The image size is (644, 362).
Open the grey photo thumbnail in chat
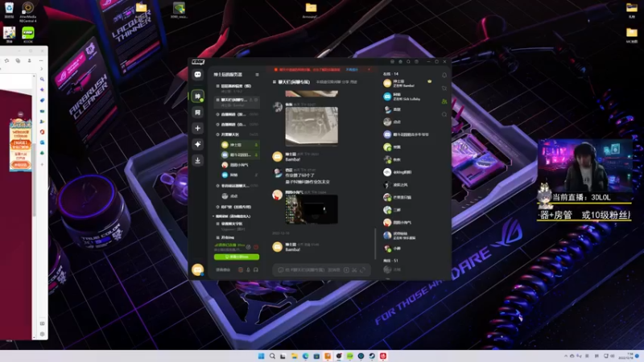coord(312,126)
